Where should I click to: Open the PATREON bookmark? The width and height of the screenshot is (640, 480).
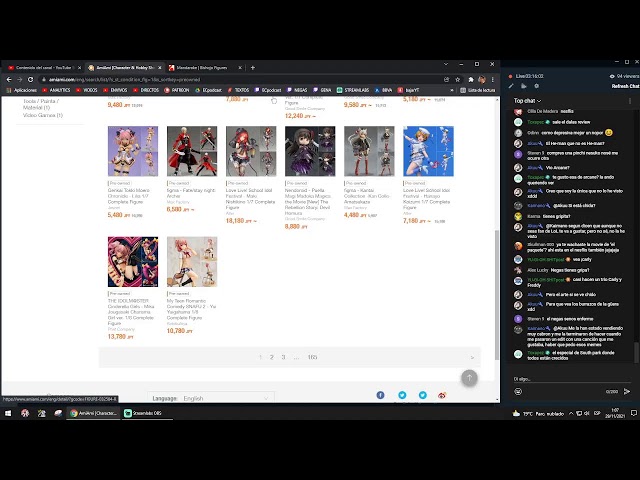click(177, 90)
